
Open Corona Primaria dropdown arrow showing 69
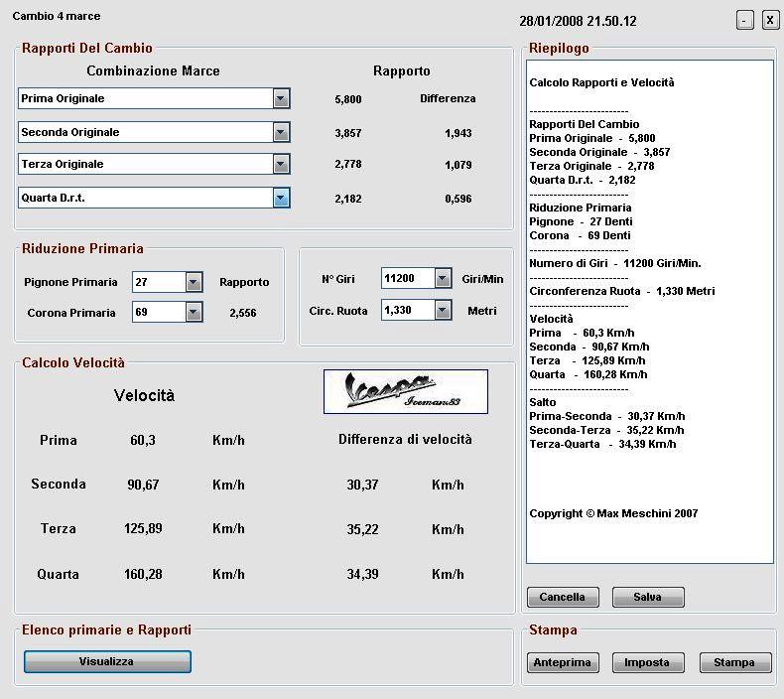(194, 313)
